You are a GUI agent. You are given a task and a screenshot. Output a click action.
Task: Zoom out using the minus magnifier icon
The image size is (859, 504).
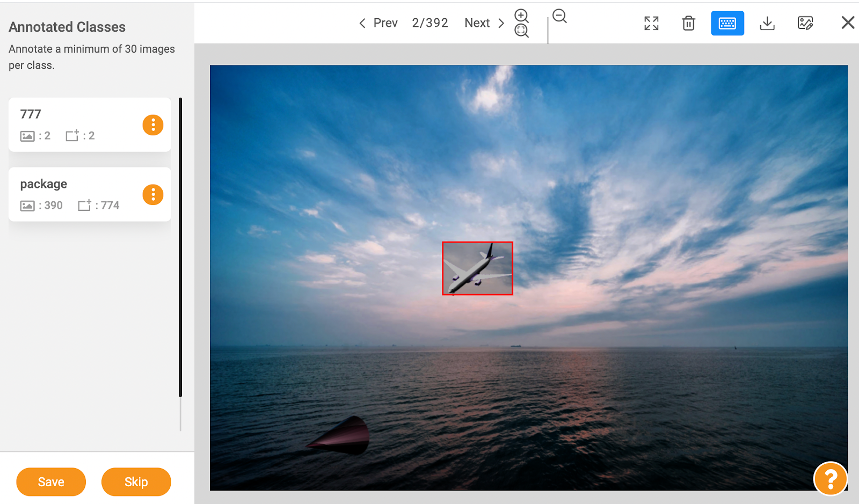tap(559, 17)
